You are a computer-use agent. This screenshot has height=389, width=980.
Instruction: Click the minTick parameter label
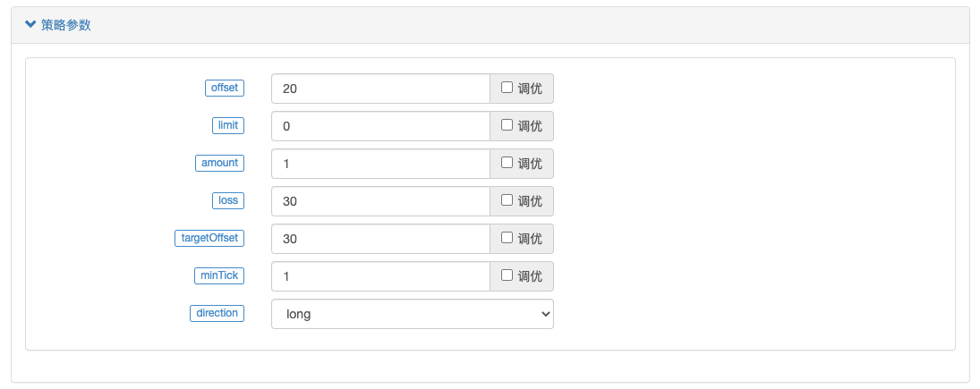tap(219, 275)
